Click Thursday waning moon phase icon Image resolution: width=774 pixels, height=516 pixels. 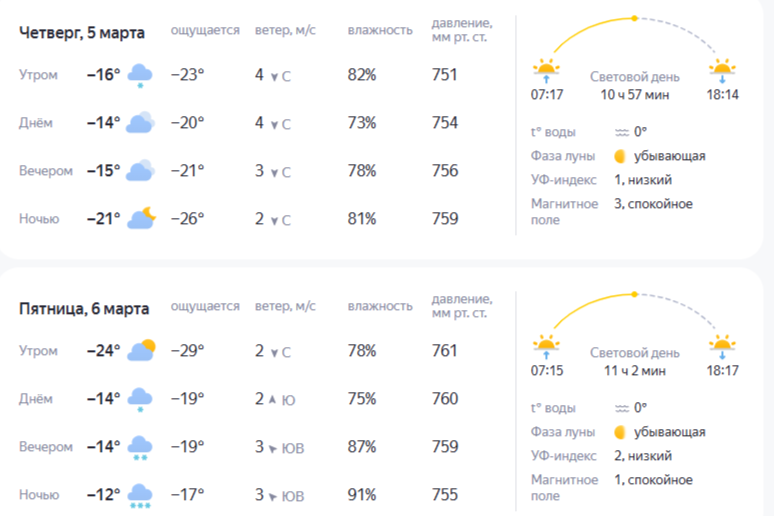[x=621, y=156]
